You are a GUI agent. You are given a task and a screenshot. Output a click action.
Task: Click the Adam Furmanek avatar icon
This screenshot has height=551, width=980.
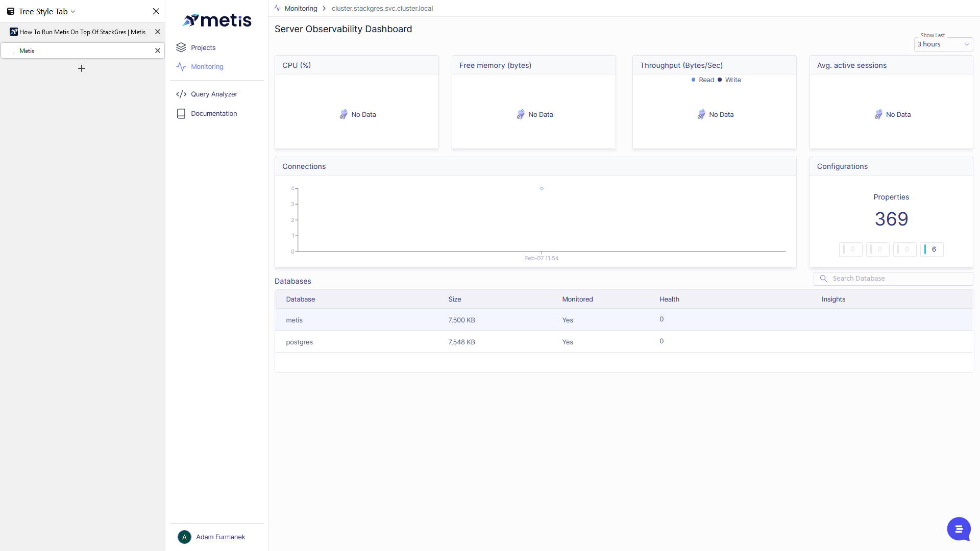[184, 537]
